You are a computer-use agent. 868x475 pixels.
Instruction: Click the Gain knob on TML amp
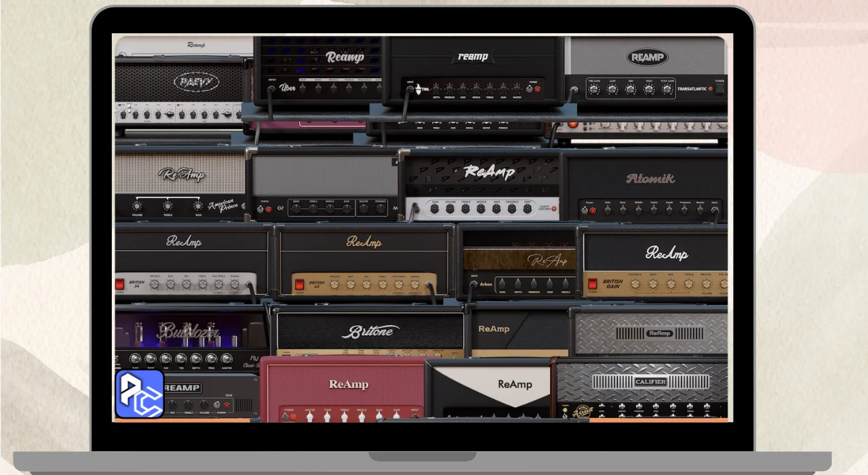503,88
